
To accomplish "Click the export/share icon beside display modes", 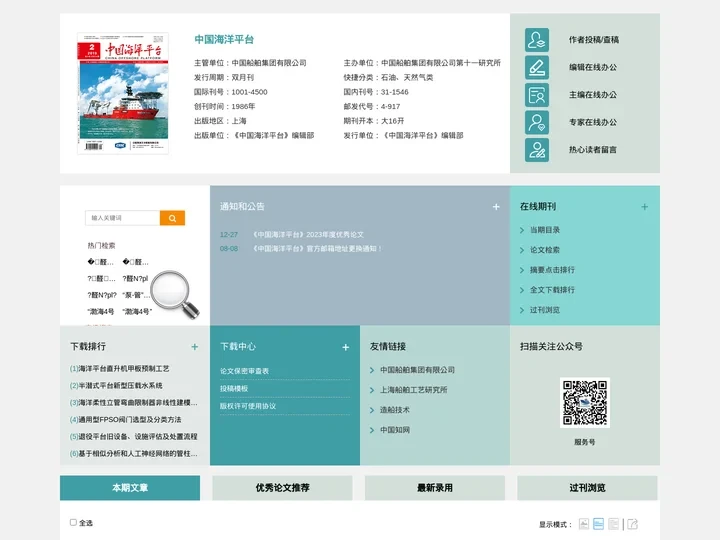I will pos(632,524).
